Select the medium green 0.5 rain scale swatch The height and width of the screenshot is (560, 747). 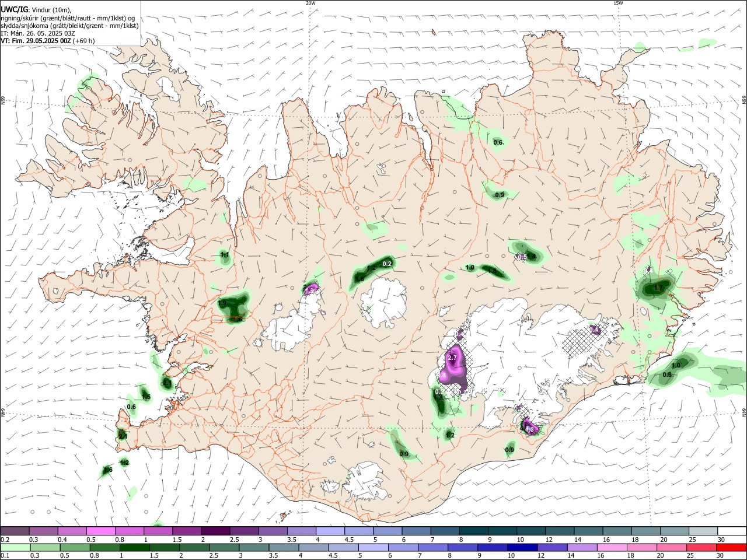pos(75,547)
